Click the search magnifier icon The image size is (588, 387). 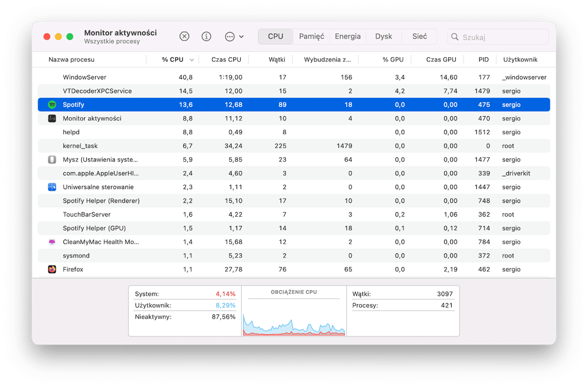[455, 37]
